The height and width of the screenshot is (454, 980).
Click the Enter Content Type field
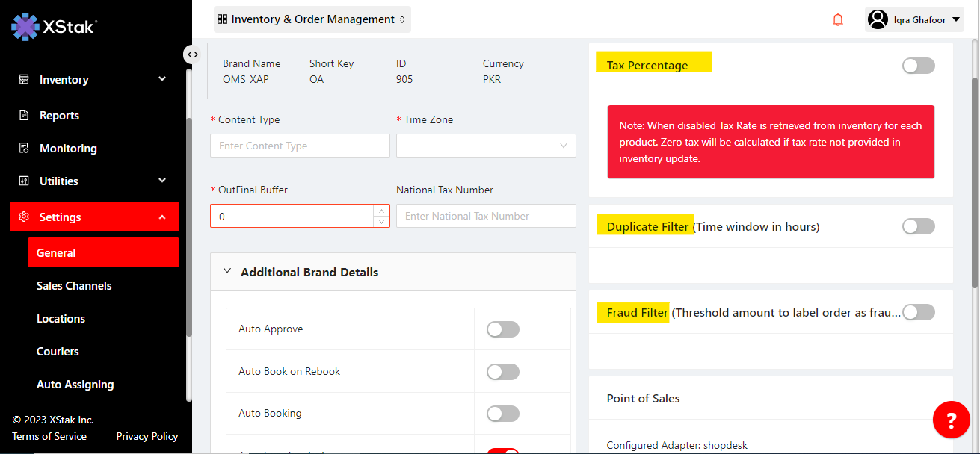tap(300, 146)
